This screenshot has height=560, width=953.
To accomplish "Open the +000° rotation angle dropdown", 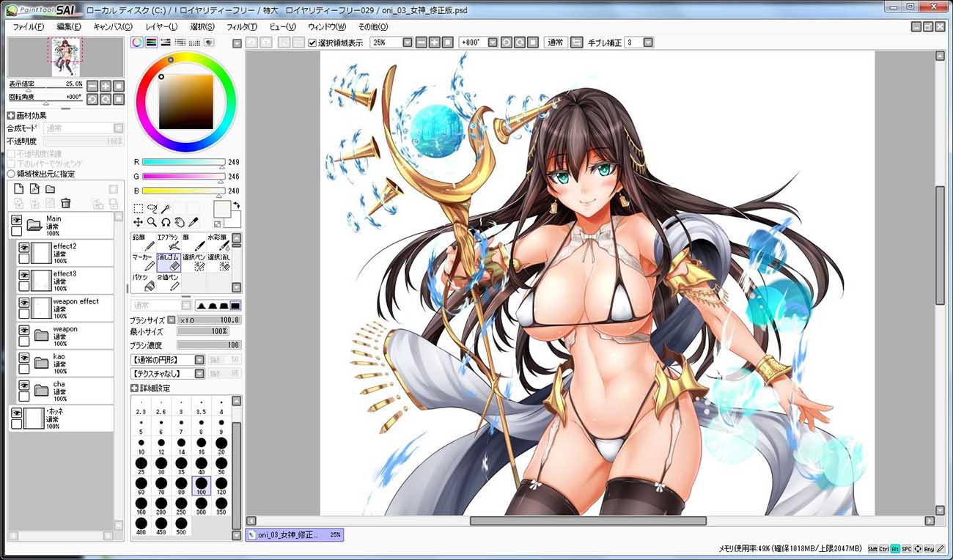I will pyautogui.click(x=493, y=43).
